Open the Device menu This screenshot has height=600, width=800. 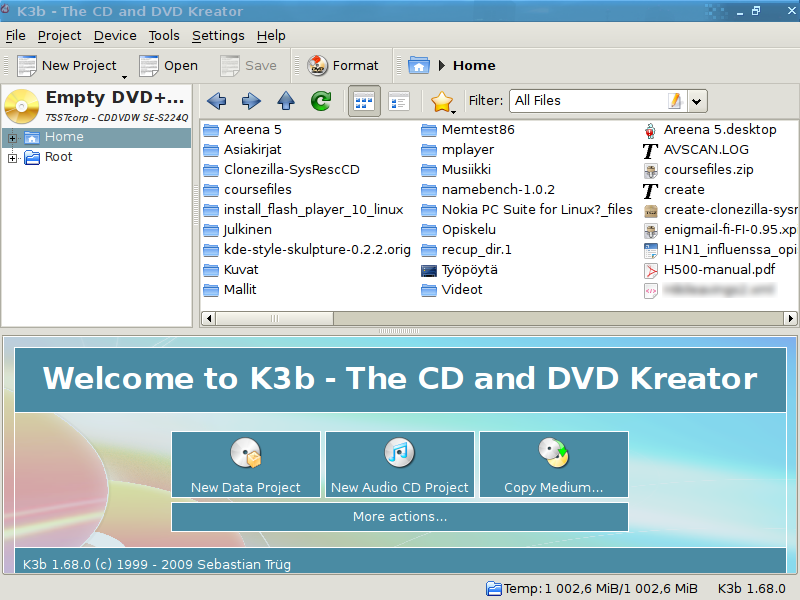tap(115, 36)
